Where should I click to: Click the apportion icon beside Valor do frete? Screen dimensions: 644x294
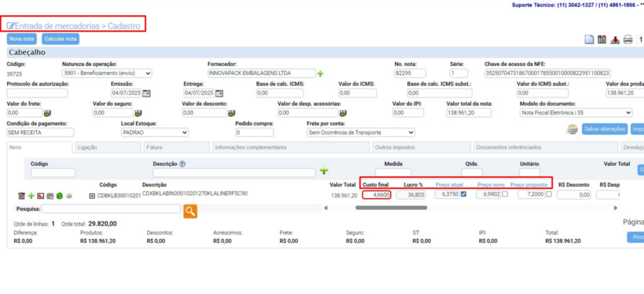point(47,112)
